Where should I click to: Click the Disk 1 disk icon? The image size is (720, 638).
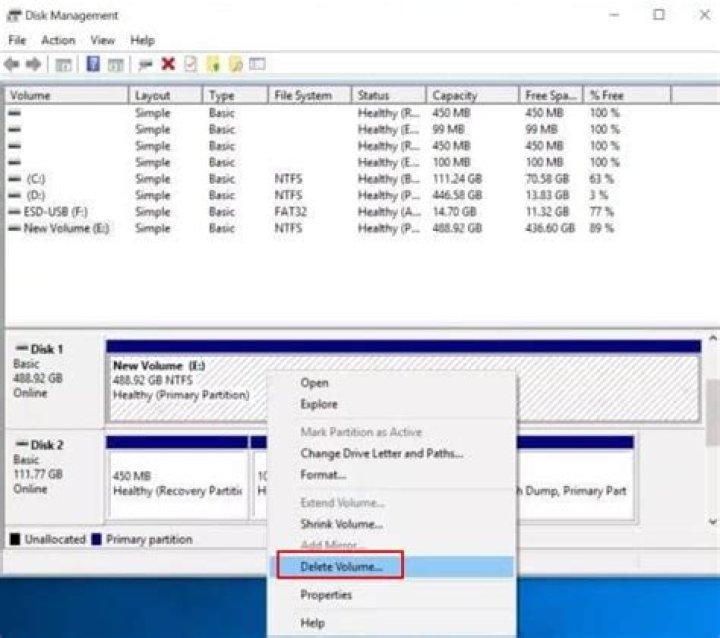[x=22, y=348]
